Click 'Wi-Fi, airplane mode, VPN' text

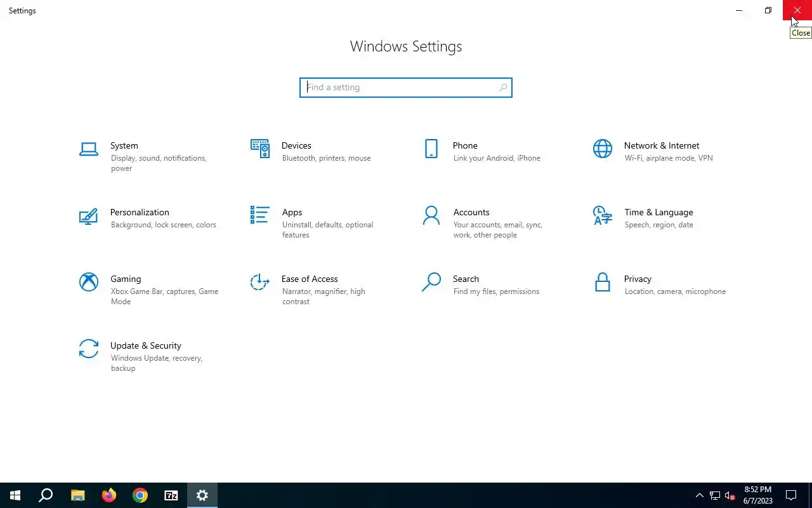click(669, 158)
